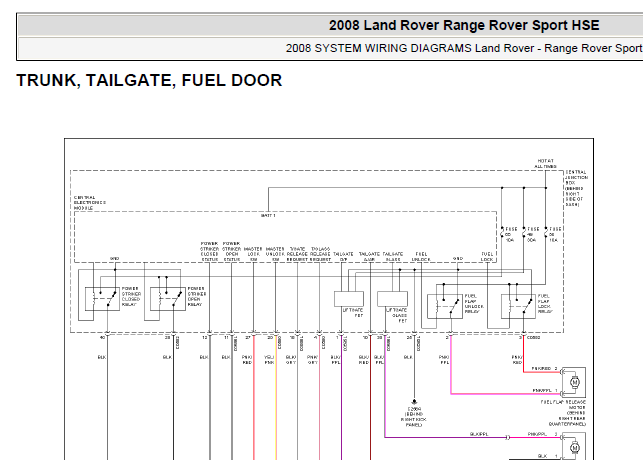Click the middle fuse symbol
This screenshot has width=643, height=460.
pos(524,233)
